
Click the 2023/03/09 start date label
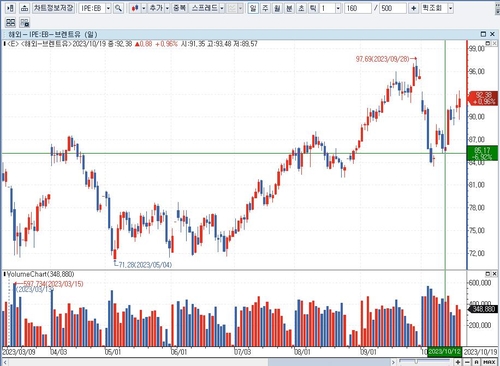[18, 352]
